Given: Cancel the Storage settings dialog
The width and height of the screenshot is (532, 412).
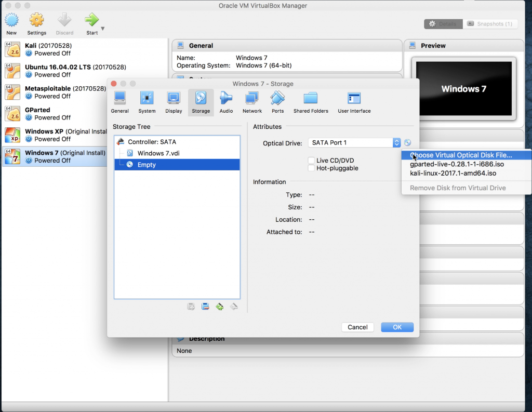Looking at the screenshot, I should tap(357, 327).
